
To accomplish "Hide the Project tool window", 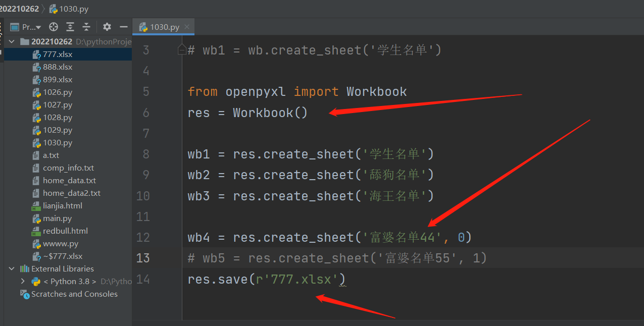I will click(x=123, y=27).
